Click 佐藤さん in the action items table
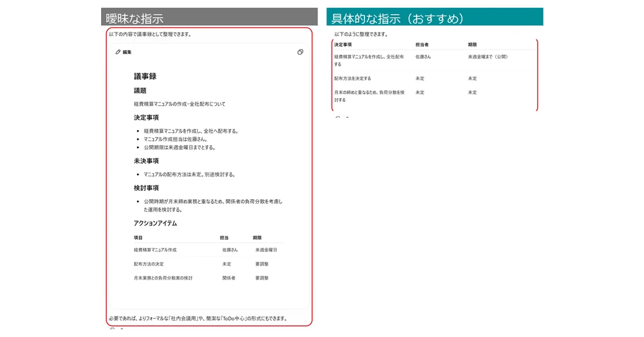 (x=230, y=250)
